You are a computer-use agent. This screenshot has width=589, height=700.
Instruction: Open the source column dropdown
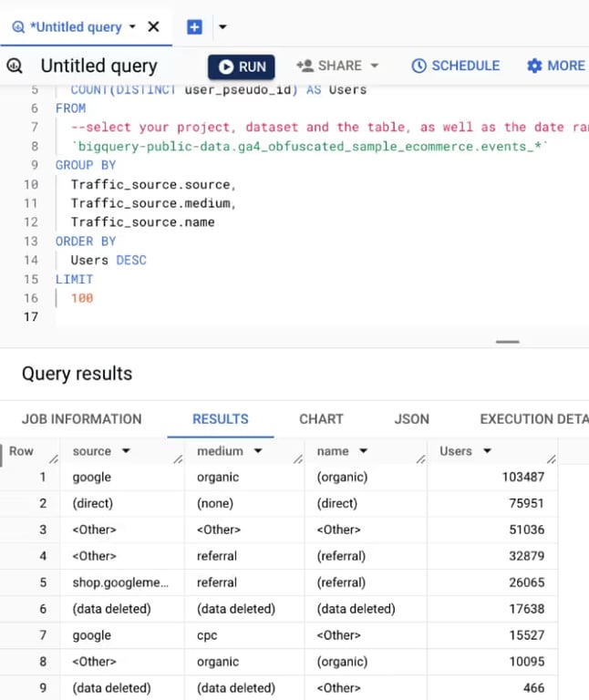coord(126,451)
